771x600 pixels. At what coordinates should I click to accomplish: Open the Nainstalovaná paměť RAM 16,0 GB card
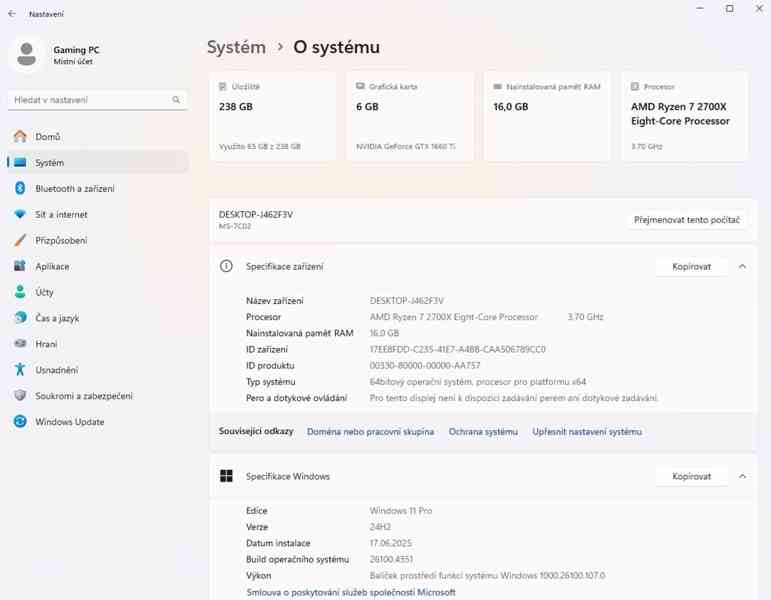[547, 116]
